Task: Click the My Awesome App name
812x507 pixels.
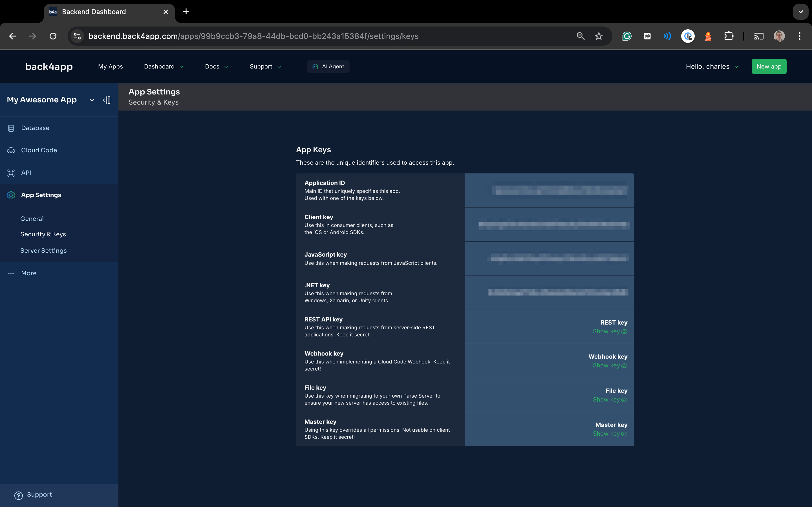Action: [x=42, y=100]
